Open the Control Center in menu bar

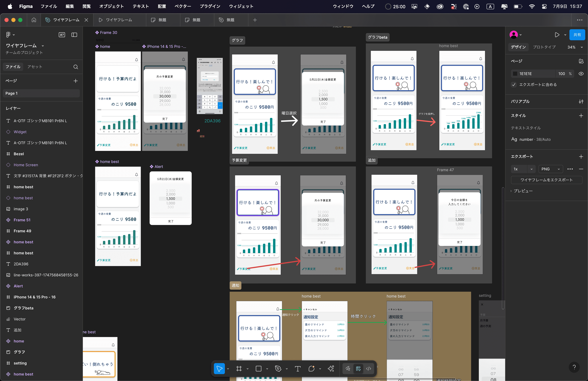click(544, 6)
